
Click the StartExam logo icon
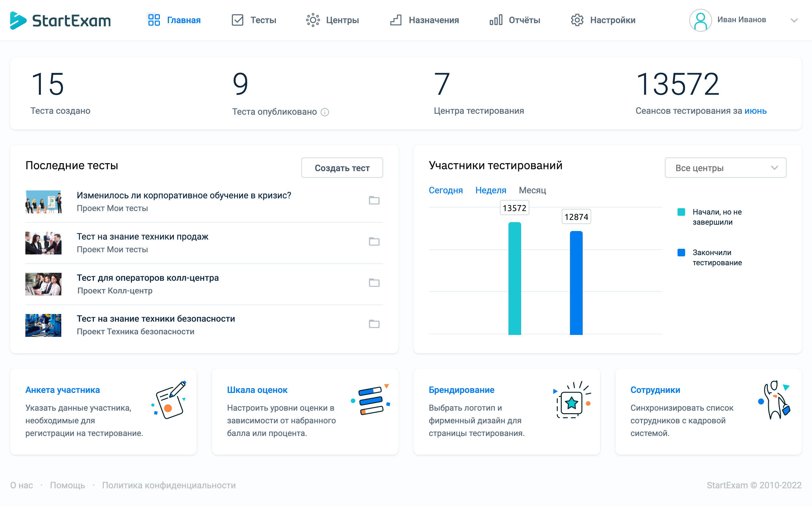tap(18, 21)
